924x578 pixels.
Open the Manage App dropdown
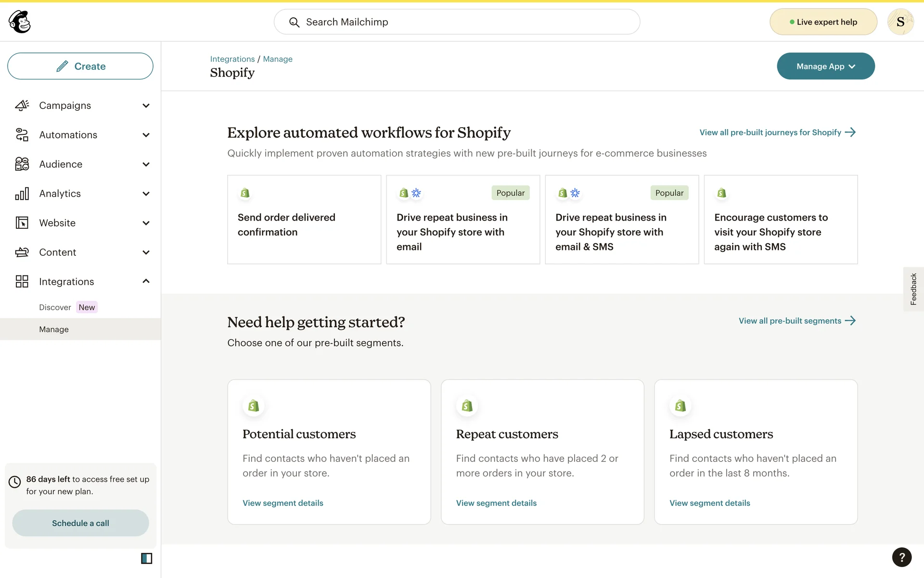pos(825,66)
